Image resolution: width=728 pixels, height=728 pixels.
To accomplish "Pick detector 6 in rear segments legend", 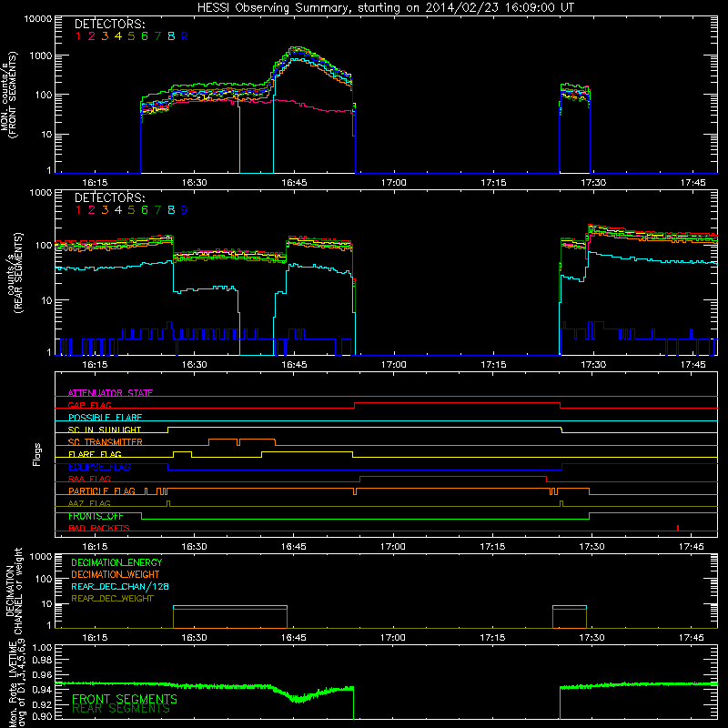I will pos(145,210).
